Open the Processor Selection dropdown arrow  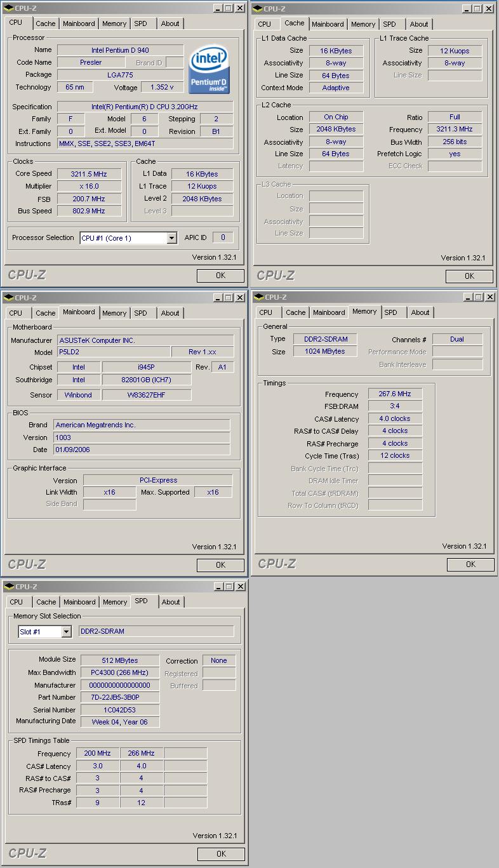point(171,238)
